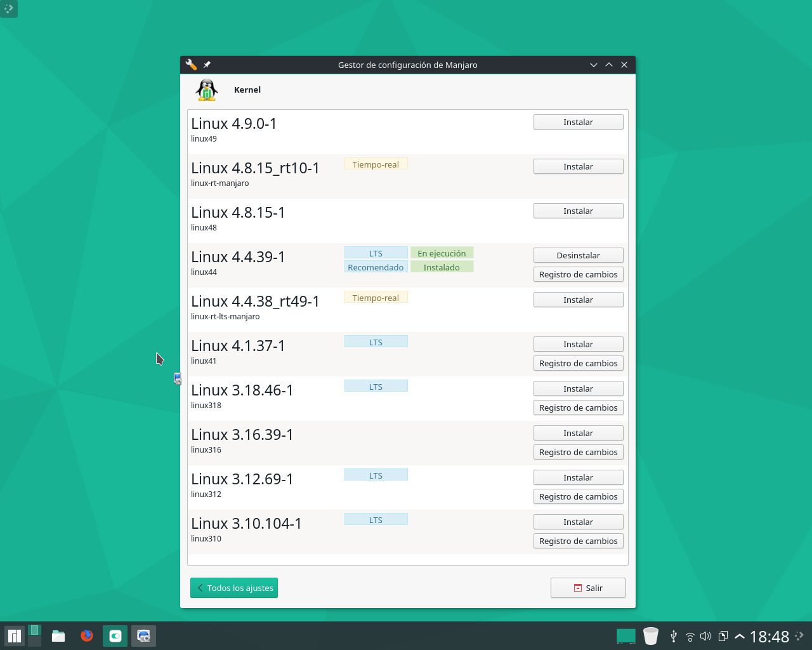
Task: Click the LTS tag of Linux 3.12.69-1
Action: click(376, 475)
